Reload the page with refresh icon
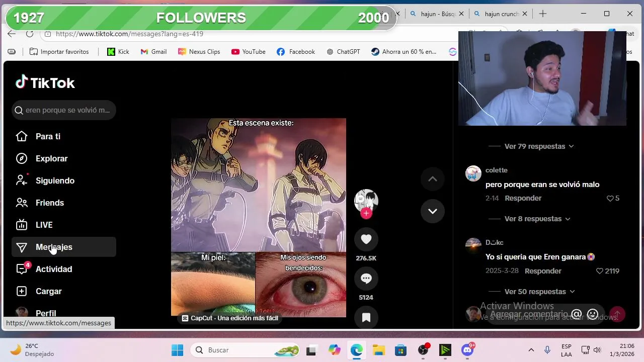 pos(30,34)
